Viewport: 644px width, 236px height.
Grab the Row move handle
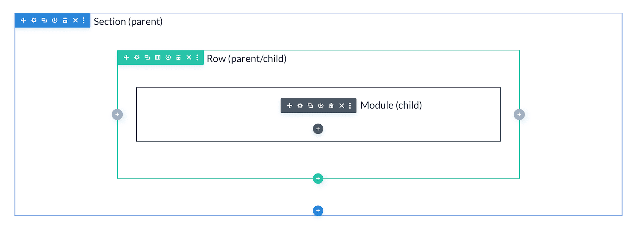(x=126, y=57)
